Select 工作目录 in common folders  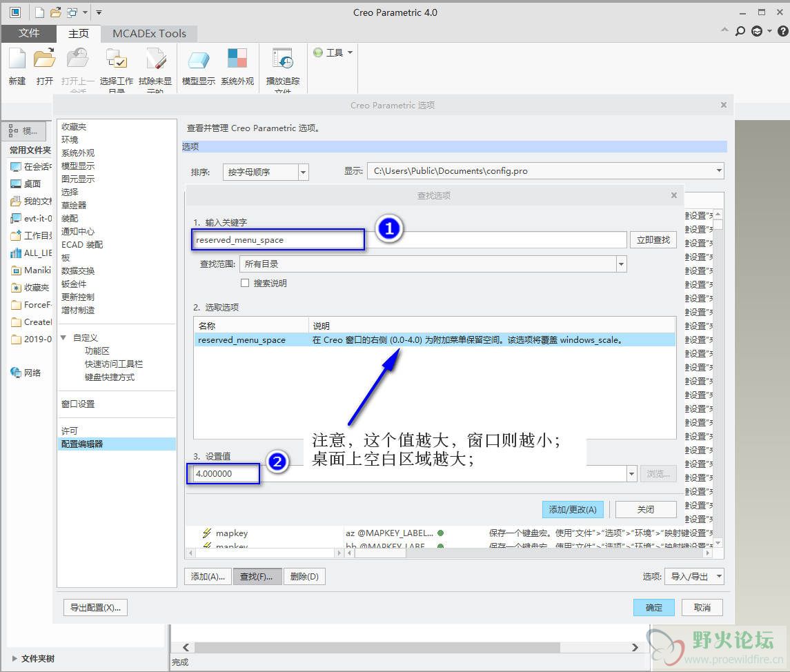pos(30,236)
